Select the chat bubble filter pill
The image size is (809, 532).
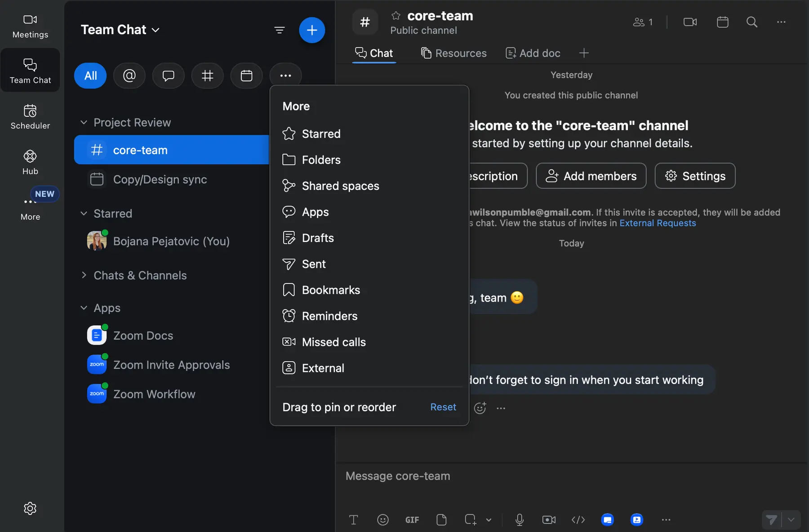(169, 75)
